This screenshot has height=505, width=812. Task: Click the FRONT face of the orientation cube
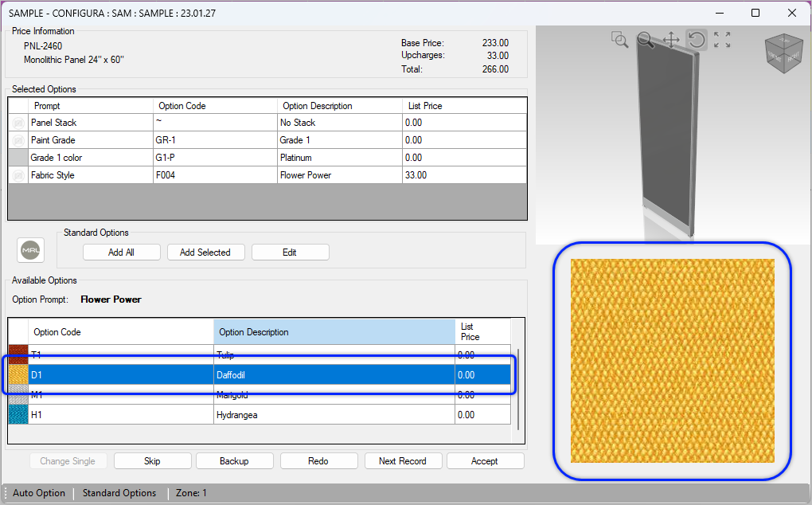click(x=774, y=57)
